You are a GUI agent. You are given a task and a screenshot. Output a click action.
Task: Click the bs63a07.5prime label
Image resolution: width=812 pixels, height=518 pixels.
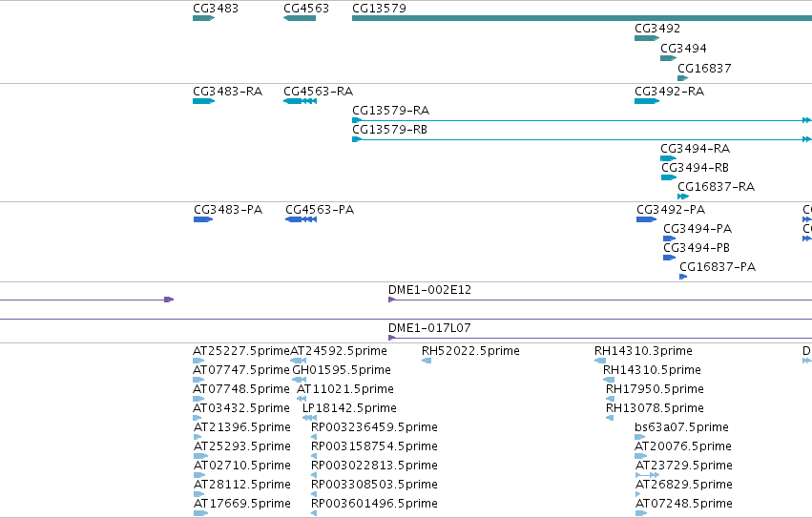click(x=681, y=427)
